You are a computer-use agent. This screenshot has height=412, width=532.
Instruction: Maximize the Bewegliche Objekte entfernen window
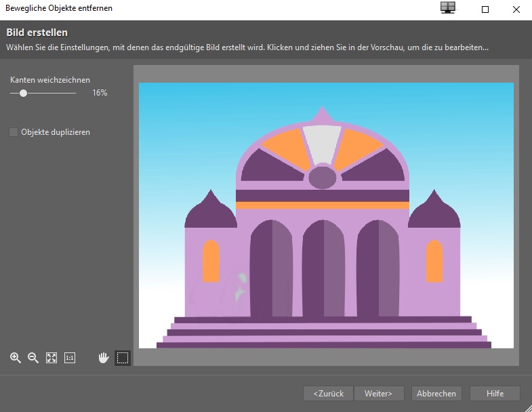point(485,9)
